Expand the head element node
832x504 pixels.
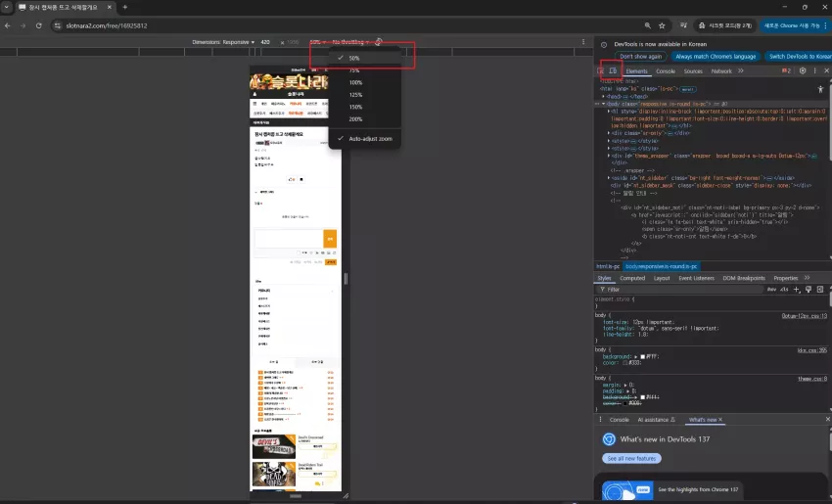pos(603,97)
